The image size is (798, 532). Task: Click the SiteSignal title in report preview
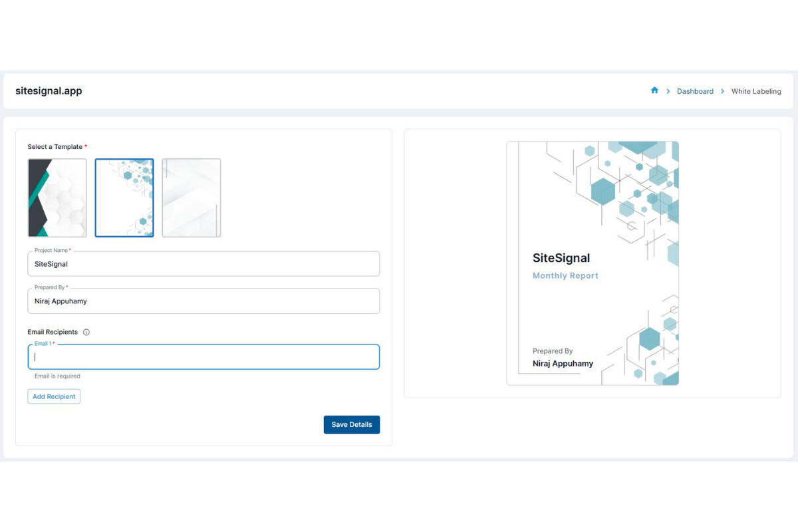click(x=561, y=258)
